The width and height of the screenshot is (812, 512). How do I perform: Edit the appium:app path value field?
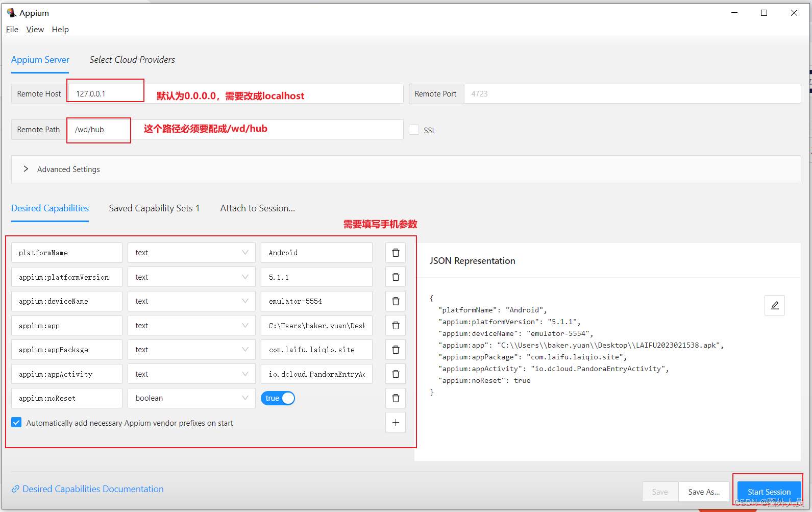316,326
